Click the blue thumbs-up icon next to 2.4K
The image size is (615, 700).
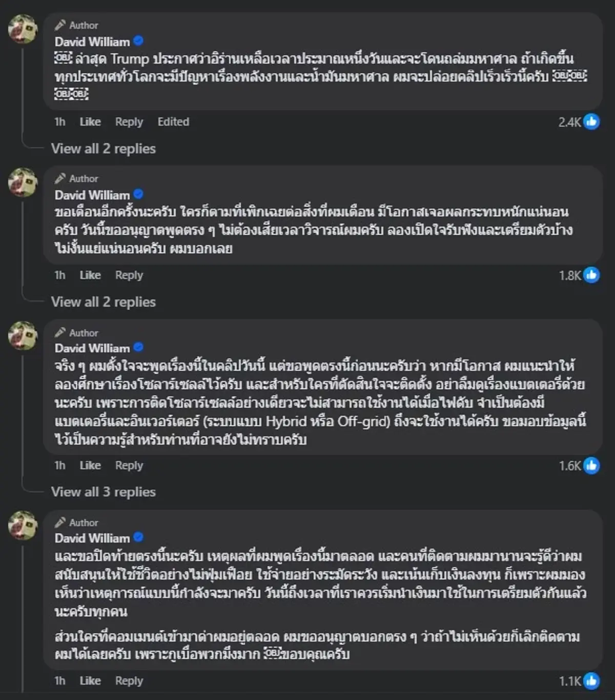[x=591, y=122]
